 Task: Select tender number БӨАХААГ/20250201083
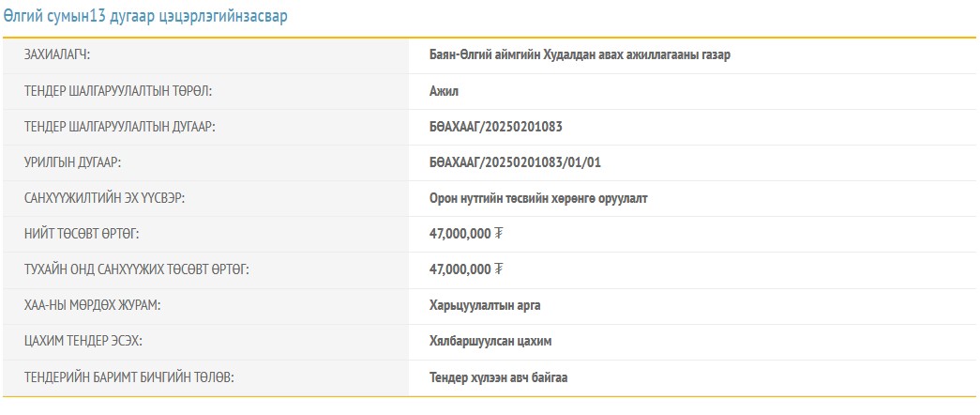tap(495, 127)
